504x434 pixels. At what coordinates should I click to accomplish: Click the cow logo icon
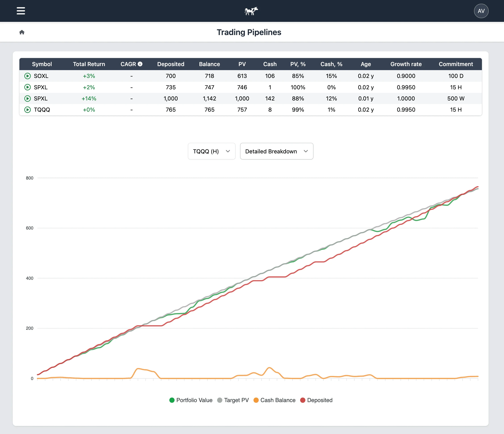[251, 11]
